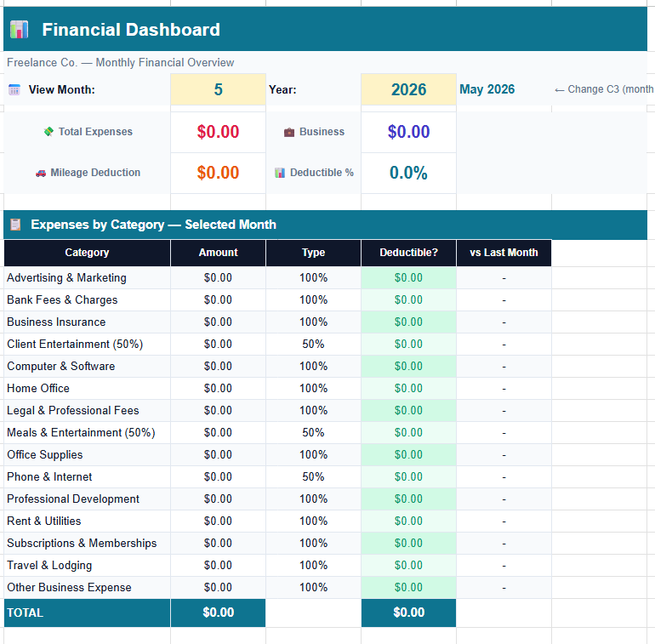Click the calendar icon next to View Month

(x=14, y=89)
